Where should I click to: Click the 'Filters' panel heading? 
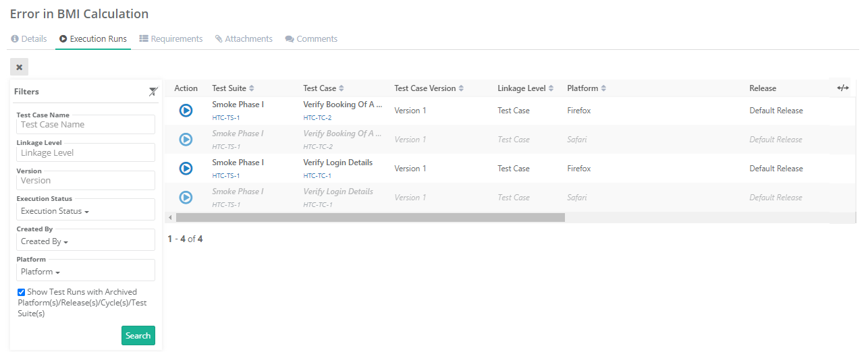click(x=27, y=92)
